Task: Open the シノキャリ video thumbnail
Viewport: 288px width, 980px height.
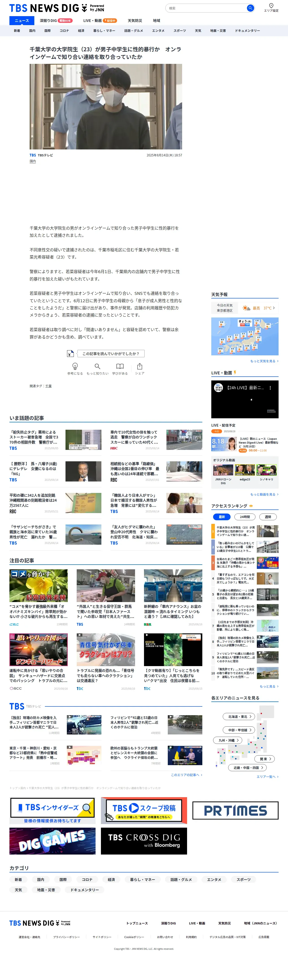Action: 266,470
